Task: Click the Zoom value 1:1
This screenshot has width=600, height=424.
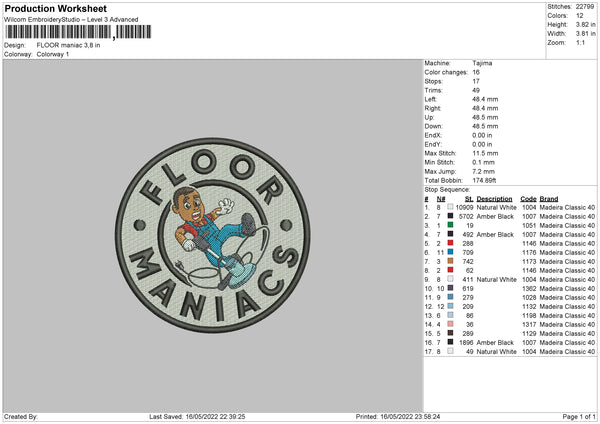Action: 580,42
